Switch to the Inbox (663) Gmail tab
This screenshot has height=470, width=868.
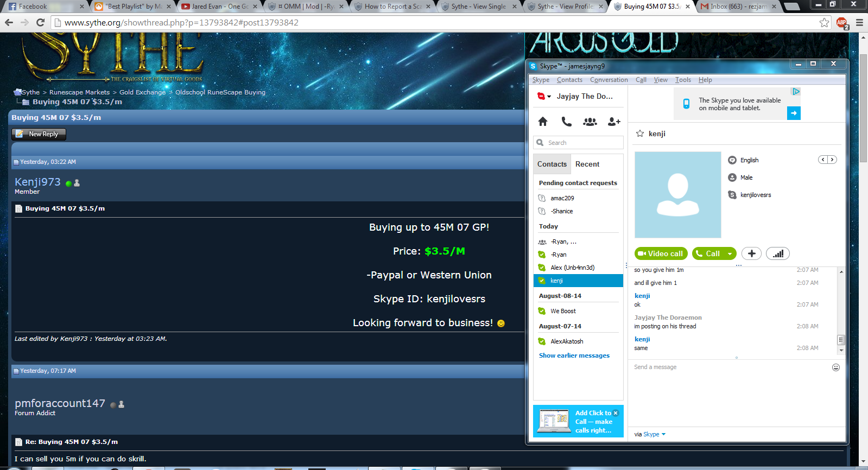click(739, 7)
